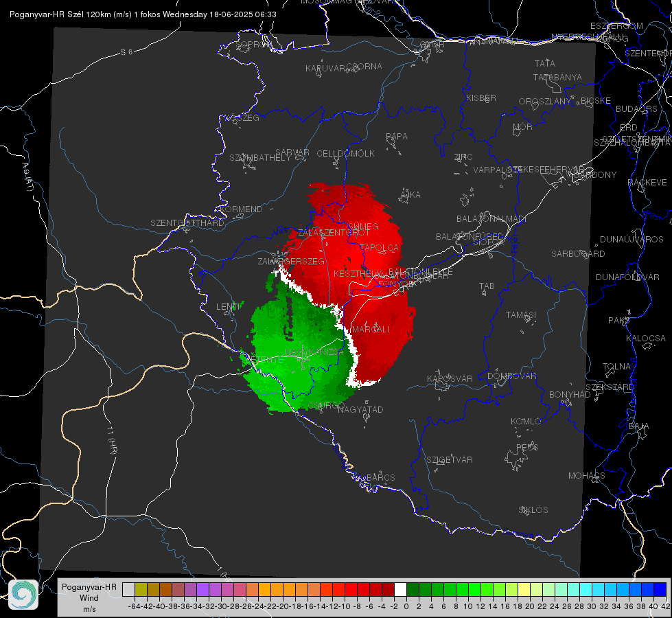This screenshot has width=672, height=618.
Task: Select the purple swatch between -34 and -32
Action: pos(202,590)
